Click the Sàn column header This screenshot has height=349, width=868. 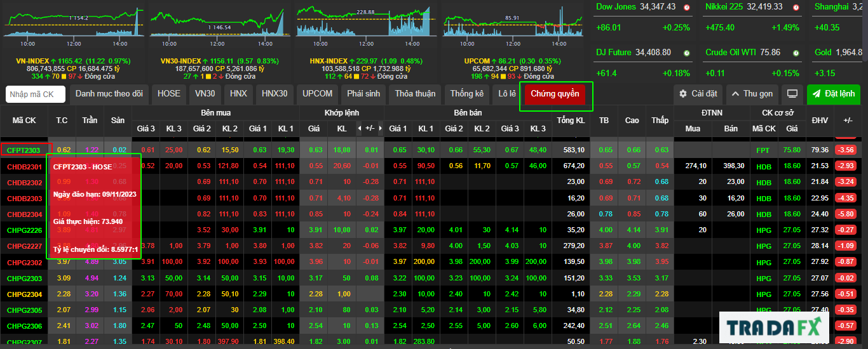tap(118, 120)
